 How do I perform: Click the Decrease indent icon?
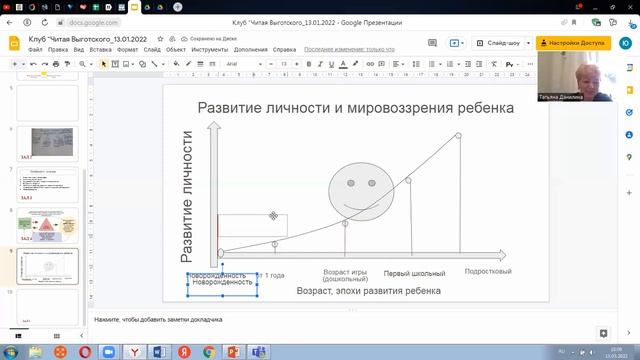click(468, 64)
